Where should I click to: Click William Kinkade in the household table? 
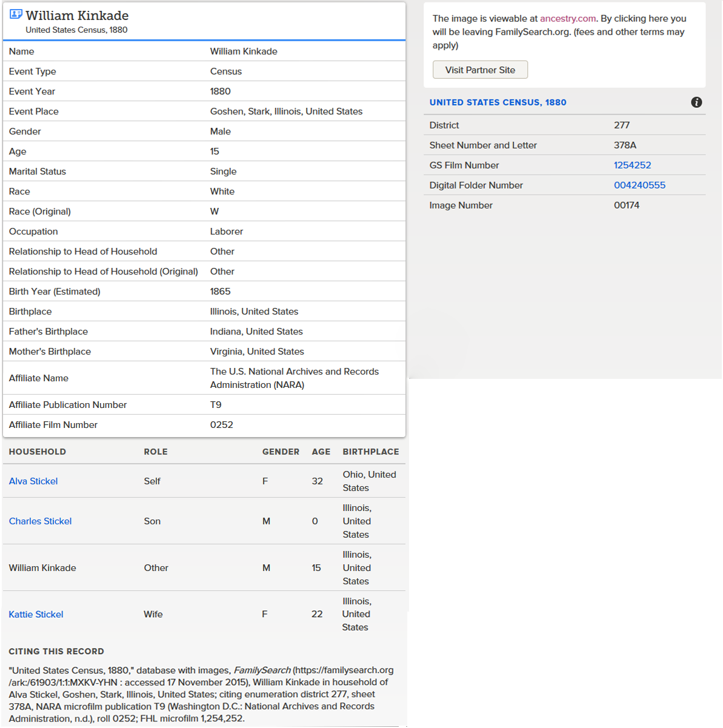[x=42, y=568]
